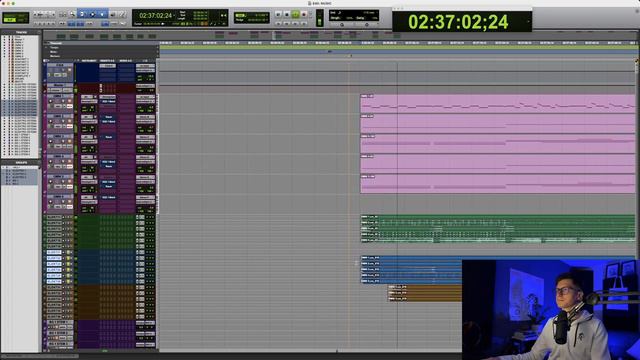The image size is (640, 360).
Task: Open the main counter format dropdown arrow
Action: click(x=174, y=16)
